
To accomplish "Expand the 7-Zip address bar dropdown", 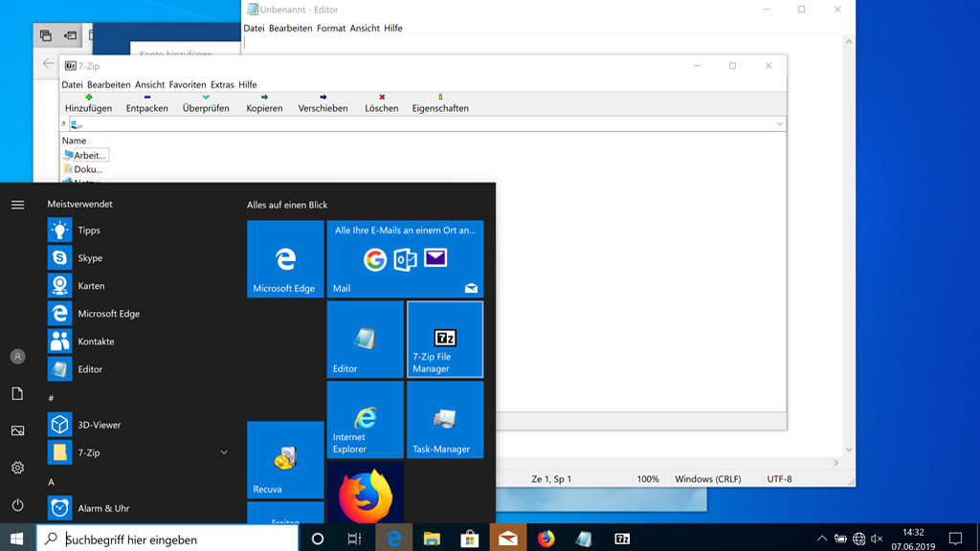I will 779,123.
